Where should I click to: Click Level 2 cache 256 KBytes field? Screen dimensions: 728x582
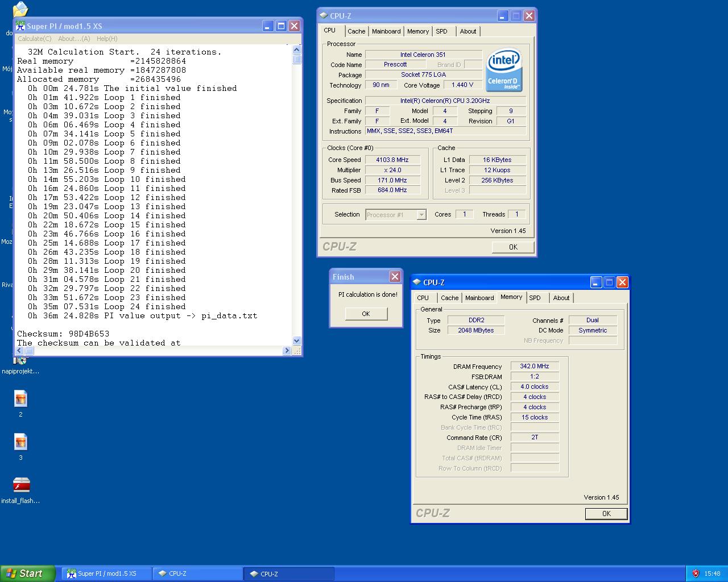[498, 180]
